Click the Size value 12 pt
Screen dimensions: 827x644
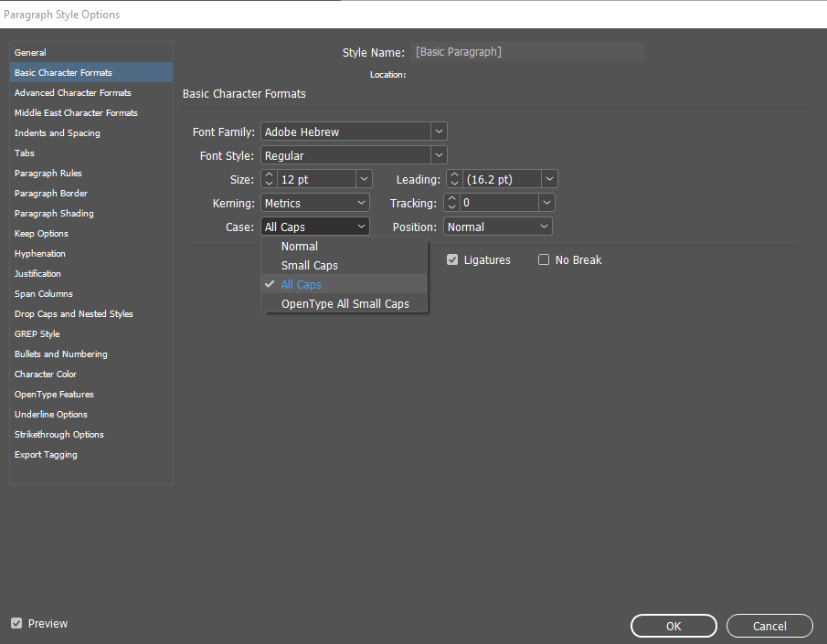pyautogui.click(x=316, y=179)
